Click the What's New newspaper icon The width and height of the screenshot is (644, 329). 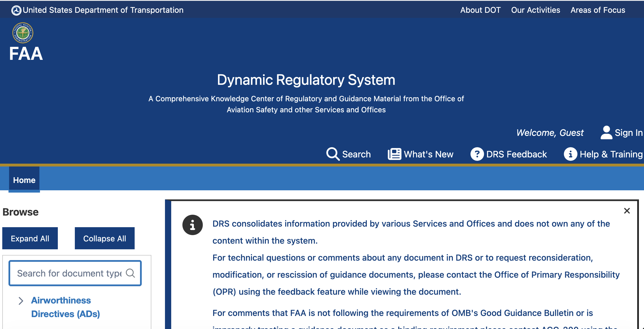tap(394, 154)
